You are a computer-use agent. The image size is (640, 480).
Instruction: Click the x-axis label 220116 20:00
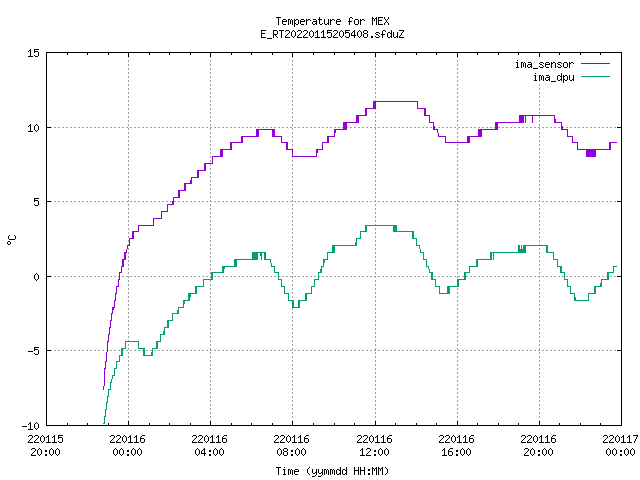pos(538,446)
